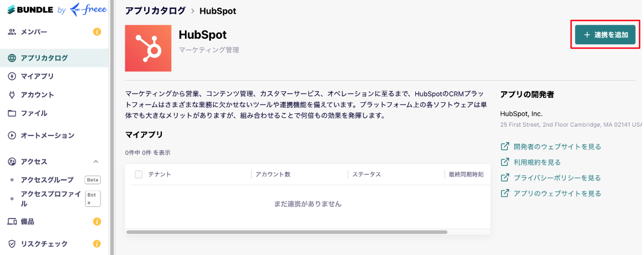
Task: Click the table's horizontal scrollbar
Action: (x=287, y=232)
